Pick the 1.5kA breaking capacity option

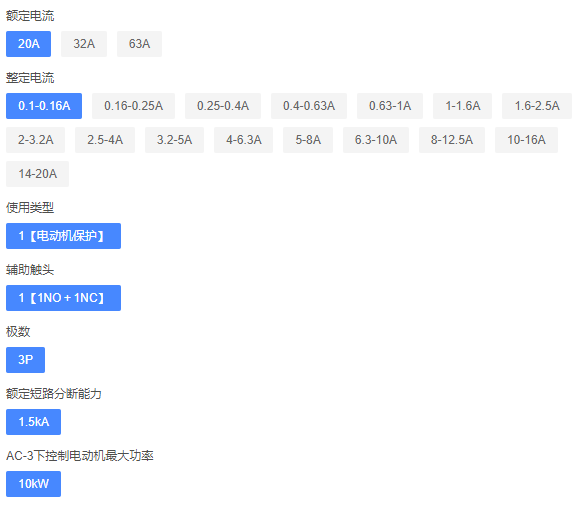pyautogui.click(x=33, y=422)
